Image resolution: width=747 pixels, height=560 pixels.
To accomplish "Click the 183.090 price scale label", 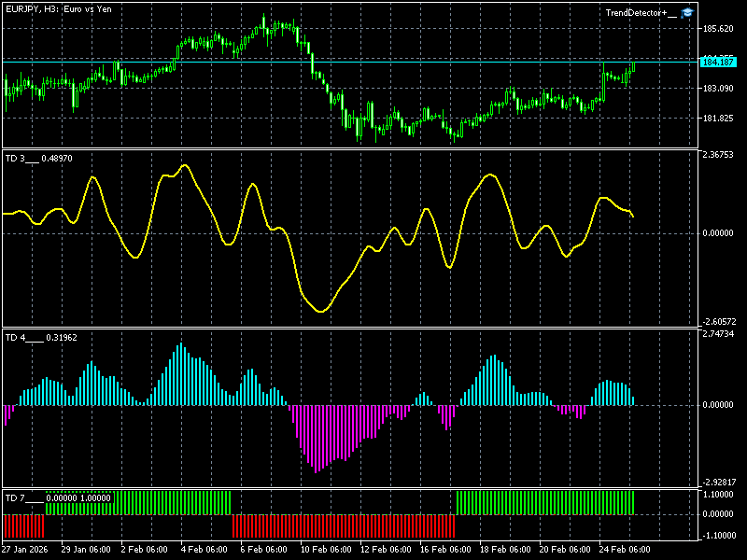I will point(718,89).
